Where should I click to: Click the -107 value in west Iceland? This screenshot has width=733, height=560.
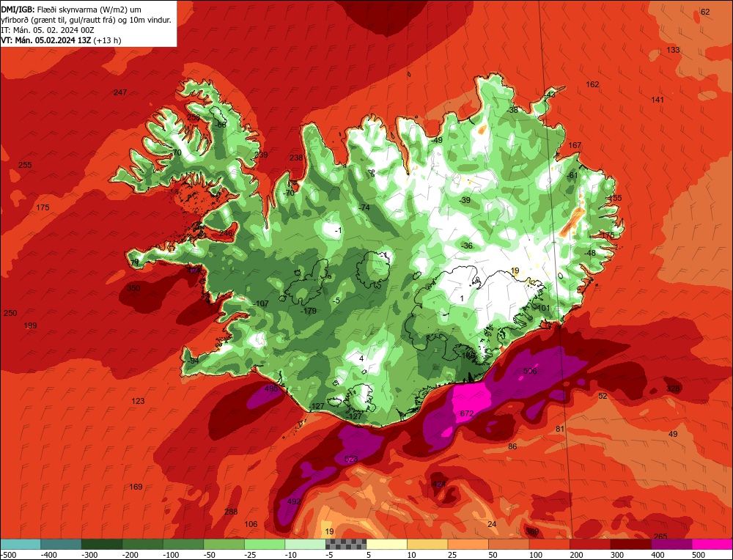(261, 303)
